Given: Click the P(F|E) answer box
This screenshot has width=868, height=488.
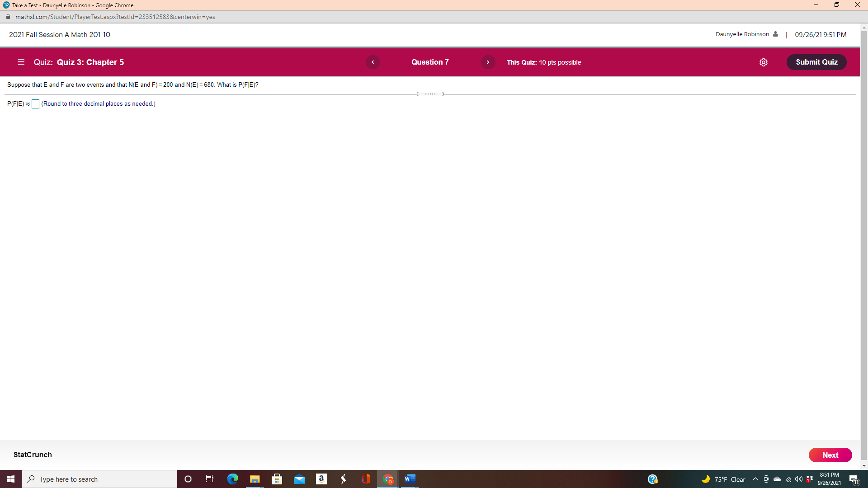Looking at the screenshot, I should tap(35, 104).
